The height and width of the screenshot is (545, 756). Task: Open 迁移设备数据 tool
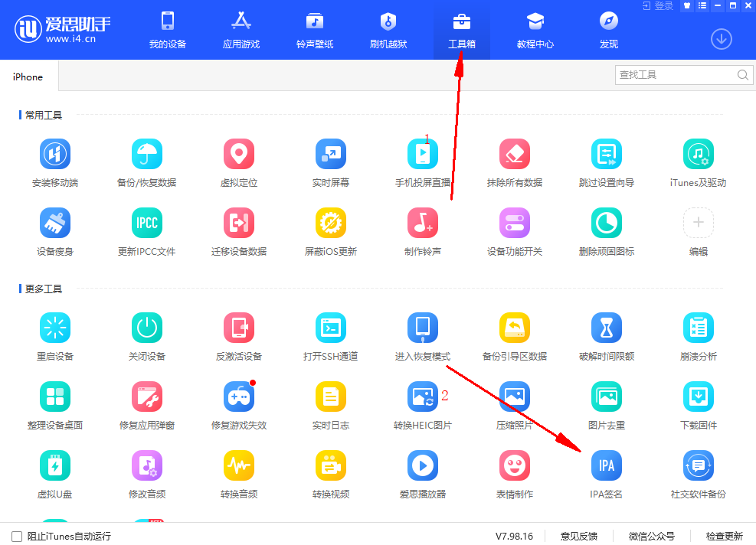(x=239, y=223)
